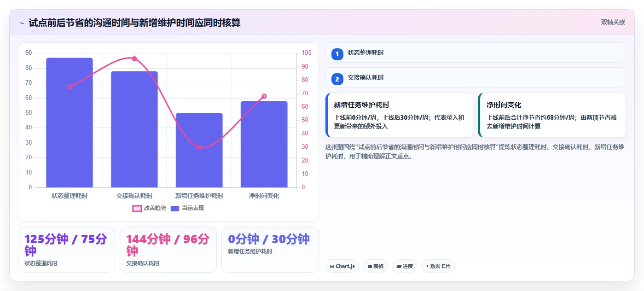
Task: Click the sparkle icon in 数据卡片 chip
Action: tap(427, 266)
